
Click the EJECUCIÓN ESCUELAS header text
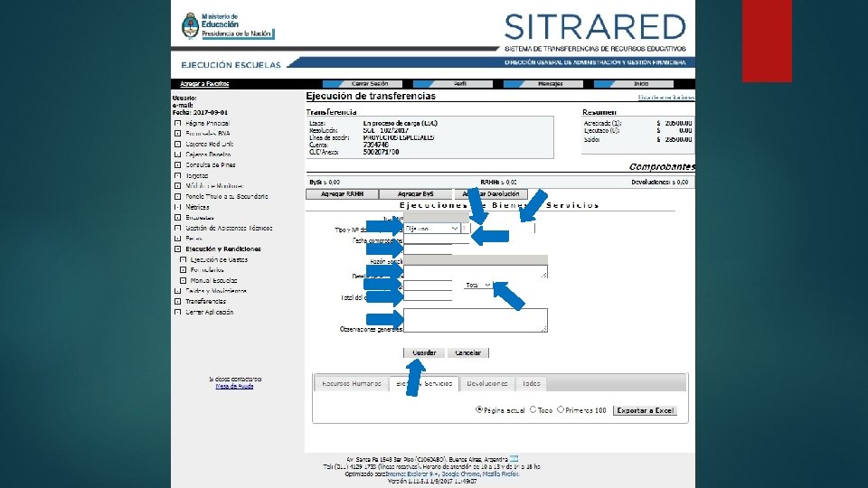[x=231, y=65]
